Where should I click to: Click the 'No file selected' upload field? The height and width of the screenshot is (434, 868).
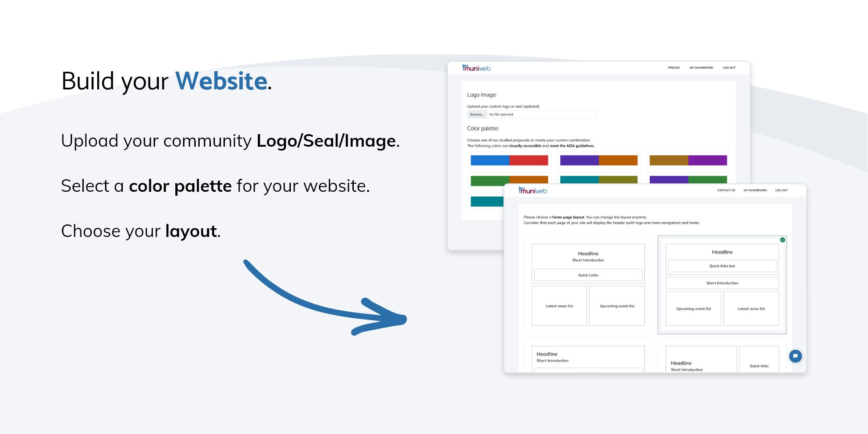541,115
